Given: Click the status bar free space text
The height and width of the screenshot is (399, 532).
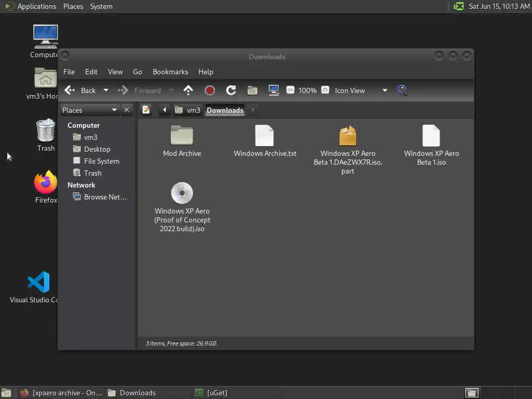Looking at the screenshot, I should coord(181,343).
